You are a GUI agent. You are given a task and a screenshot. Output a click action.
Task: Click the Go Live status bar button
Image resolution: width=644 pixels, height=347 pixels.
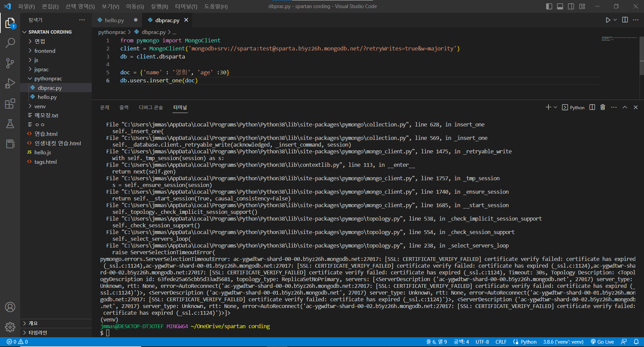click(x=602, y=342)
